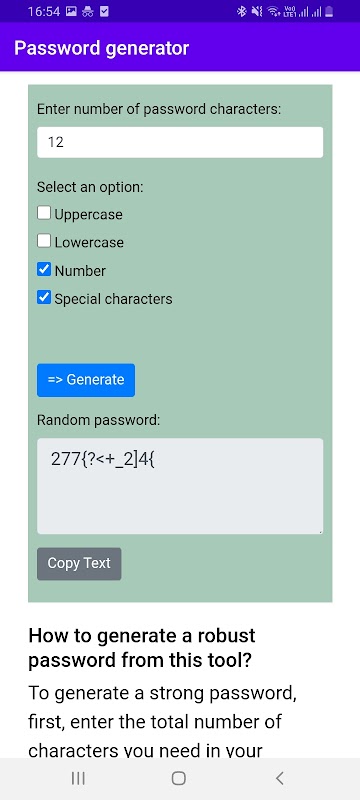The width and height of the screenshot is (360, 800).
Task: Click inside the Random password text area
Action: 180,486
